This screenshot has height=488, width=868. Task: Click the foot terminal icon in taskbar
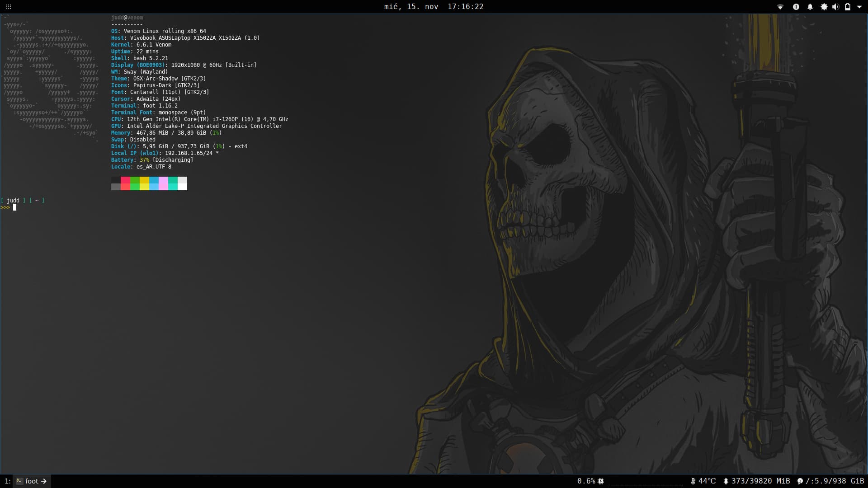[x=19, y=481]
